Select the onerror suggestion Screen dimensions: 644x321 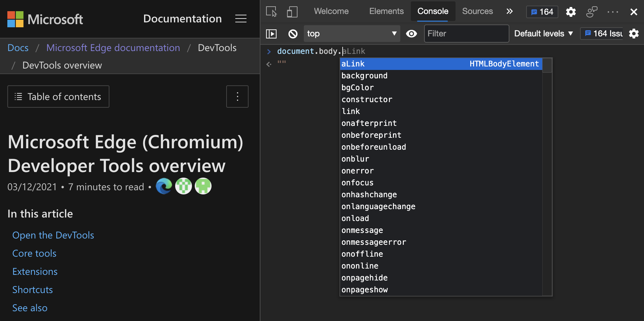coord(441,171)
